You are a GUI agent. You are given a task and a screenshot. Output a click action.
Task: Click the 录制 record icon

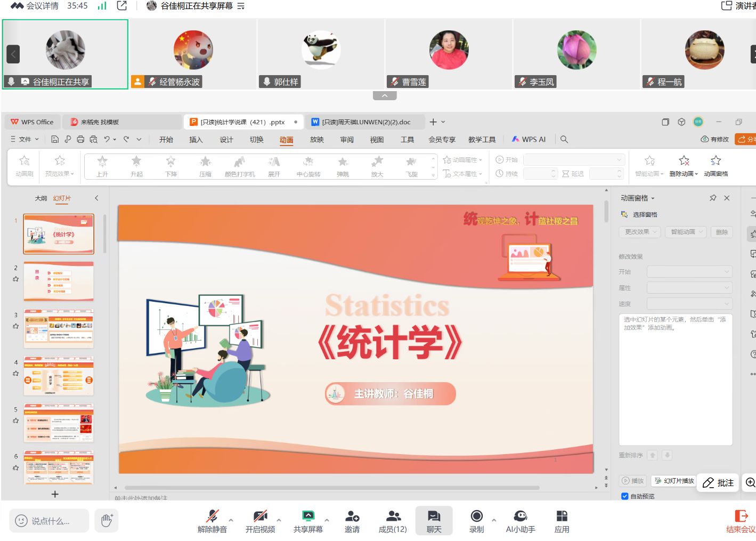(476, 516)
